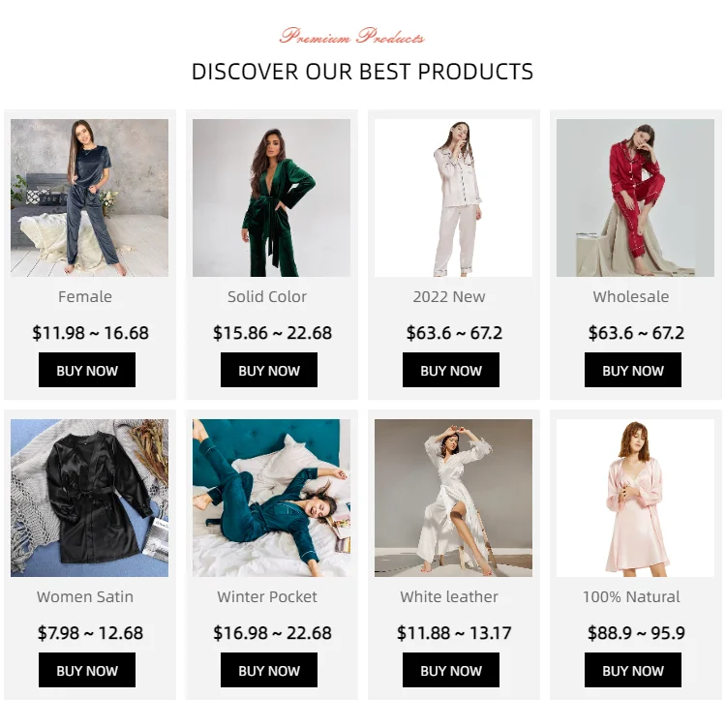Click BUY NOW under Female pajama set
The width and height of the screenshot is (726, 728).
(87, 370)
